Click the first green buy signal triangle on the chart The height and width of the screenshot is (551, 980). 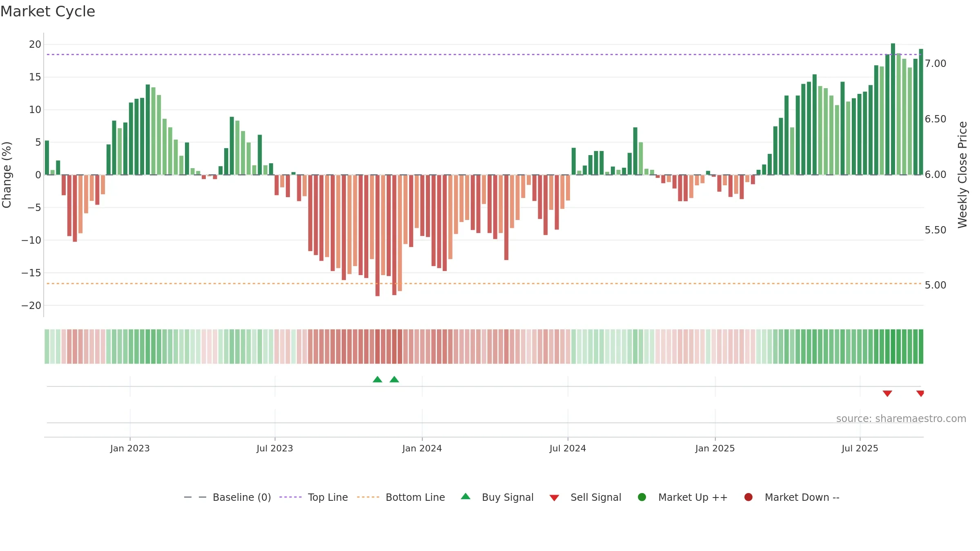377,380
